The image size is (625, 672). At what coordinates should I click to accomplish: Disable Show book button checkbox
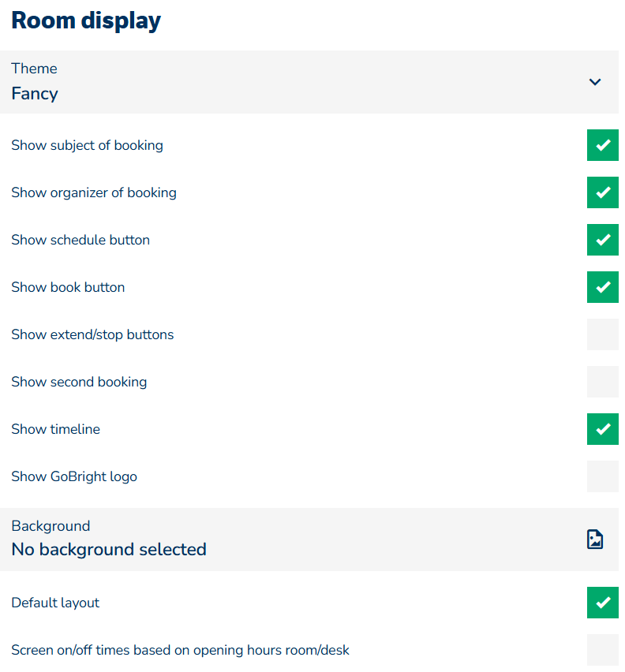pos(602,287)
